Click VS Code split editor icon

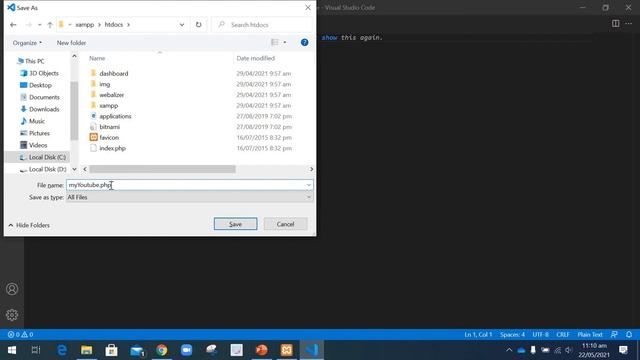pyautogui.click(x=616, y=24)
